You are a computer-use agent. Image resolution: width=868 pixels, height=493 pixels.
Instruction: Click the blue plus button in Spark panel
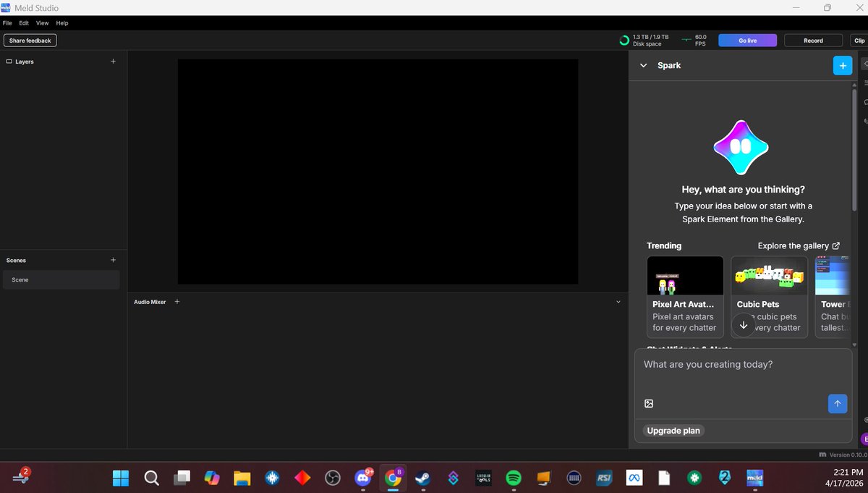pos(843,65)
